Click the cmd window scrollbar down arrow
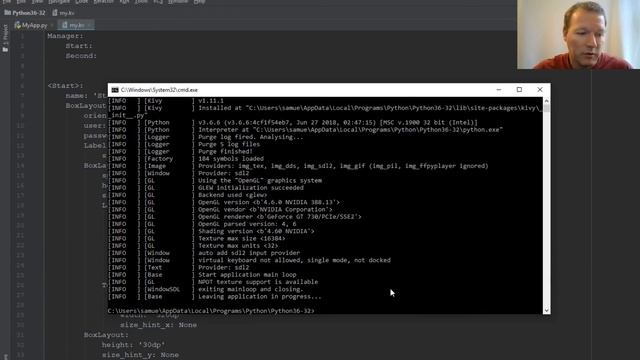This screenshot has height=360, width=640. [547, 311]
